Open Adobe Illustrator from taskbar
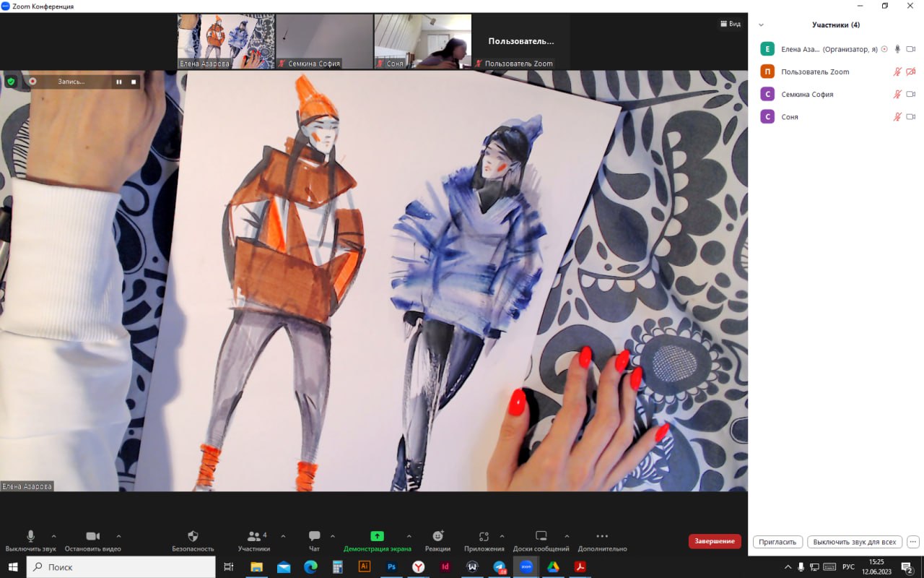Viewport: 924px width, 578px height. (x=365, y=566)
